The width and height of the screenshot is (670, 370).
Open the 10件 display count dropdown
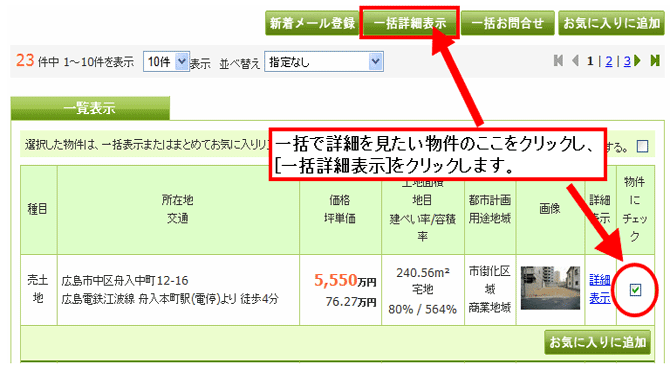click(166, 62)
